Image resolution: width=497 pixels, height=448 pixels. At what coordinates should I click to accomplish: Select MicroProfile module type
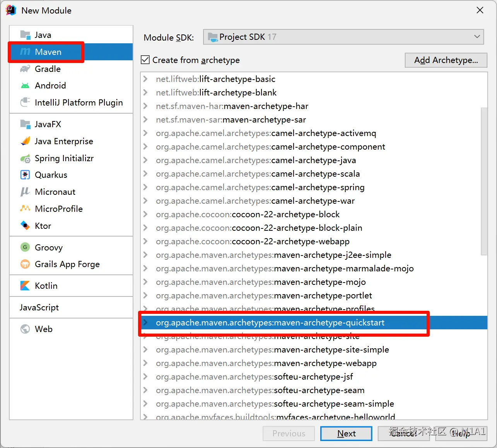pyautogui.click(x=71, y=209)
